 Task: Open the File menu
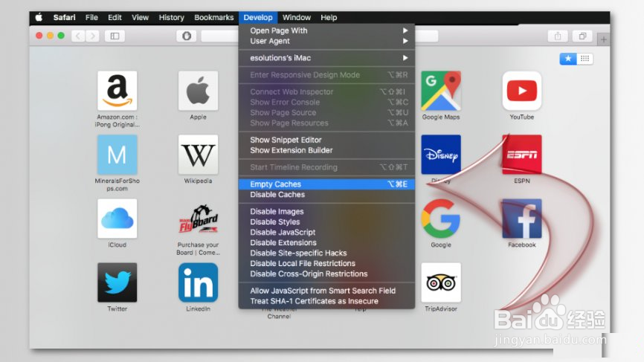coord(91,17)
